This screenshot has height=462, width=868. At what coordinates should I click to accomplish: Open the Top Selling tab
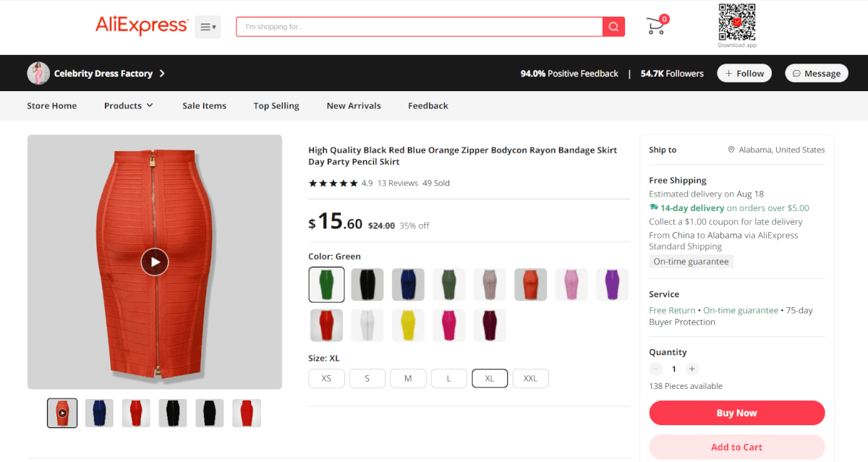276,106
